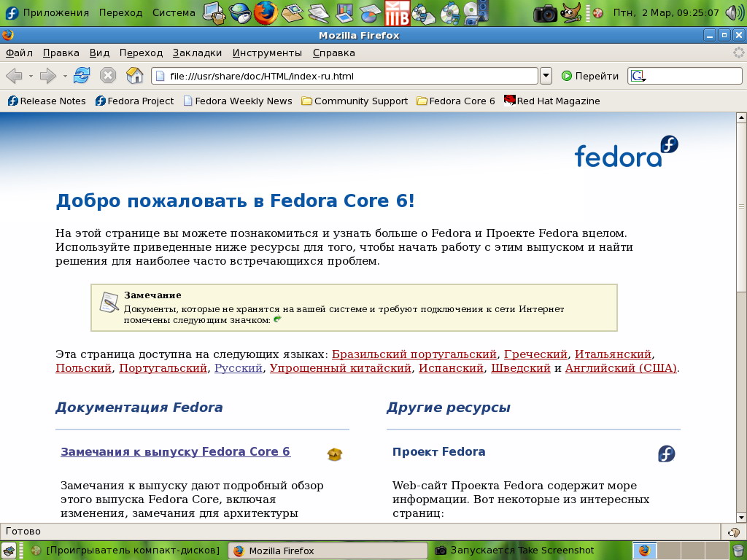Launch the CD burning panel icon
Viewport: 747px width, 560px height.
(x=423, y=13)
